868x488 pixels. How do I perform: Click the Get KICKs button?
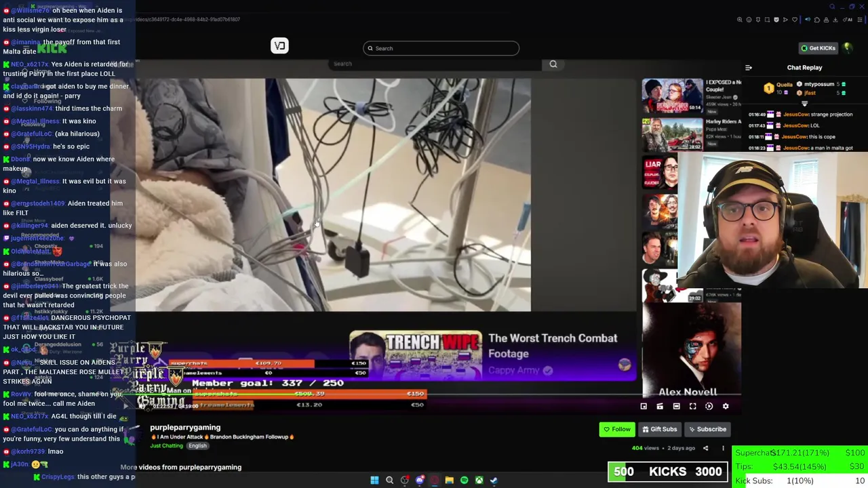coord(818,48)
